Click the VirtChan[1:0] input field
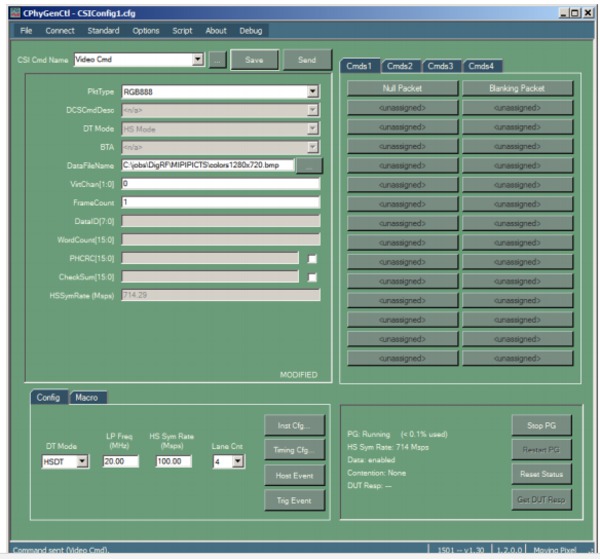This screenshot has width=600, height=559. [x=221, y=184]
